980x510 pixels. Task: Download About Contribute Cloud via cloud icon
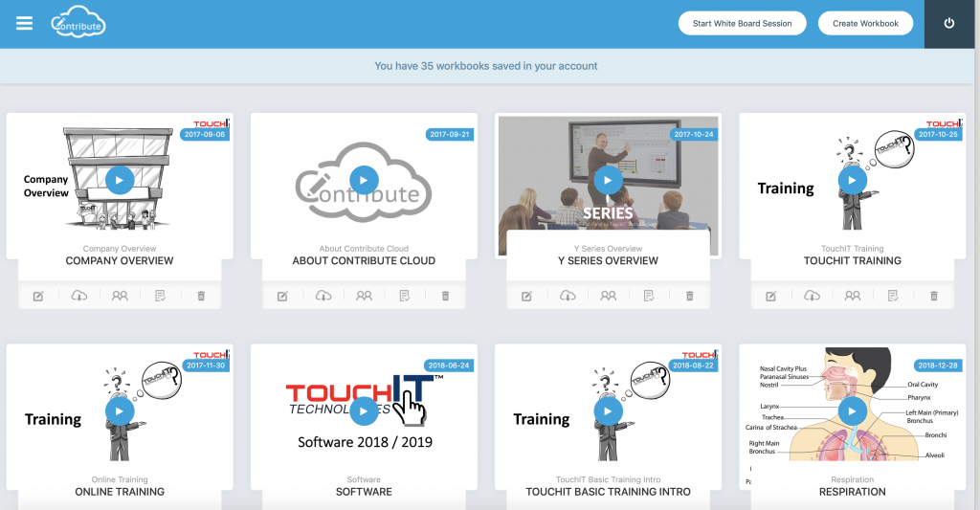pyautogui.click(x=323, y=296)
